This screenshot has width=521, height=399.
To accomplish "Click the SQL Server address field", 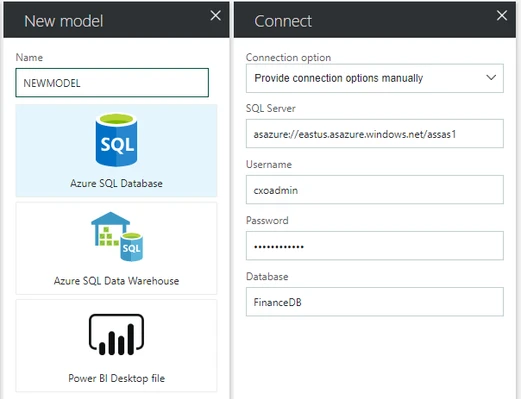I will tap(375, 134).
